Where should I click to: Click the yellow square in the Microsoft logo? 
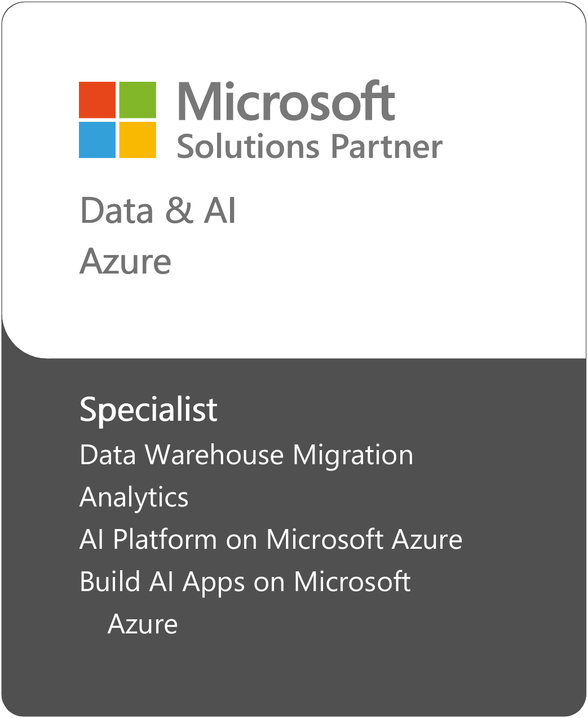138,140
